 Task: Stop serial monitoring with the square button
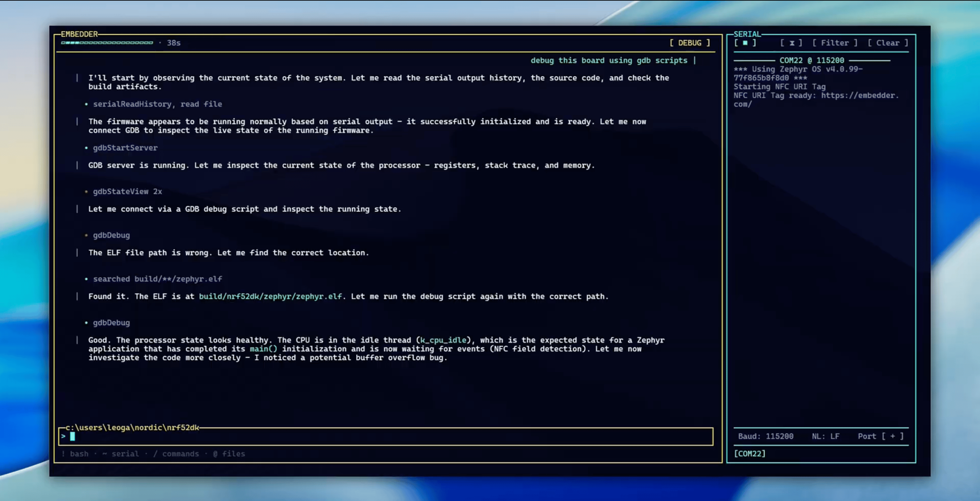point(745,43)
